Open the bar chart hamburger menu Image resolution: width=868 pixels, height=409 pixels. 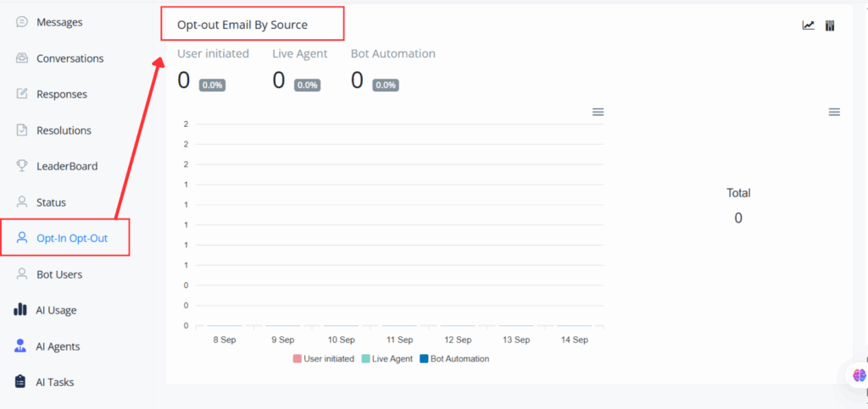click(x=598, y=112)
